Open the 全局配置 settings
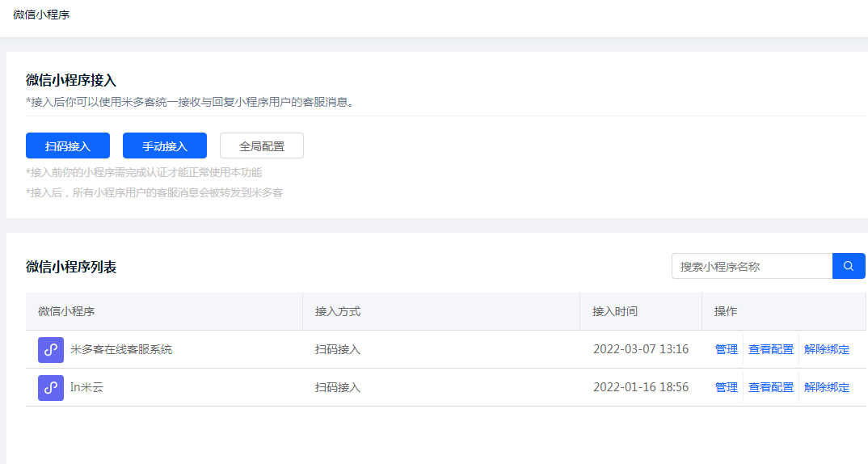 click(261, 146)
